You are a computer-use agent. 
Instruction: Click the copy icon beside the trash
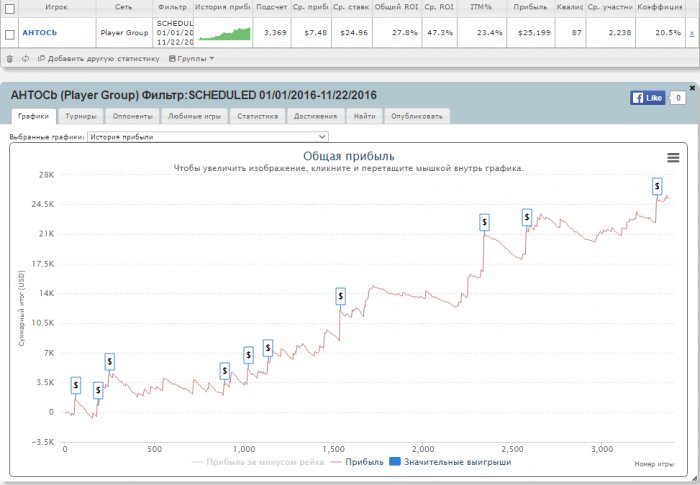25,59
